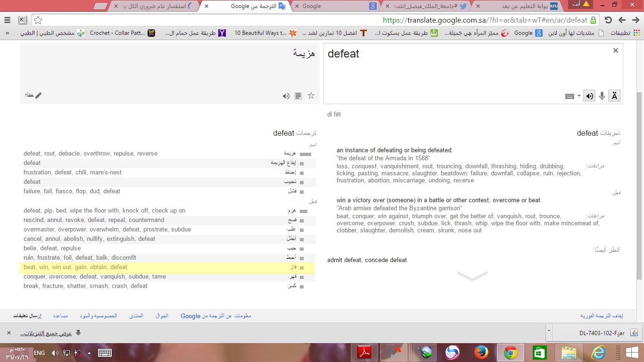The width and height of the screenshot is (644, 362).
Task: Listen to the English source word pronunciation
Action: (589, 96)
